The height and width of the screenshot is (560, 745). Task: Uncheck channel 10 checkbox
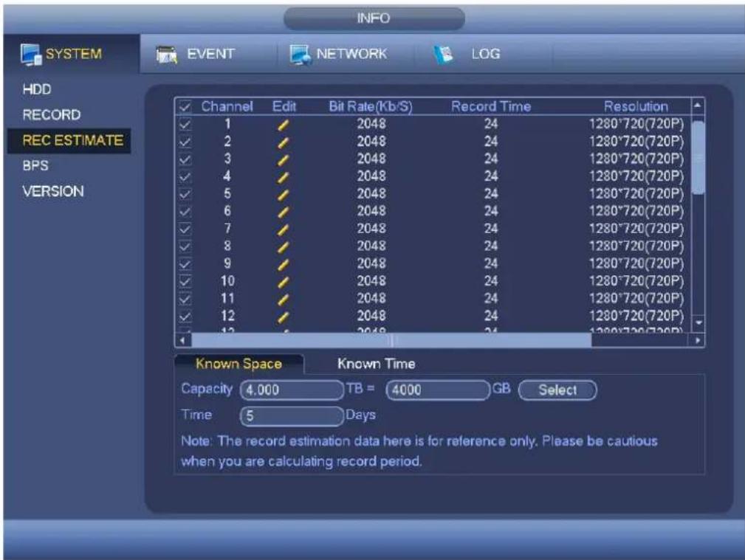pyautogui.click(x=185, y=282)
